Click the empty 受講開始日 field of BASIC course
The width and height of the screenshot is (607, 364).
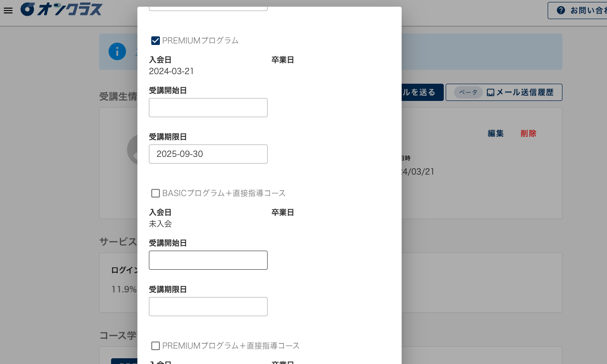208,260
